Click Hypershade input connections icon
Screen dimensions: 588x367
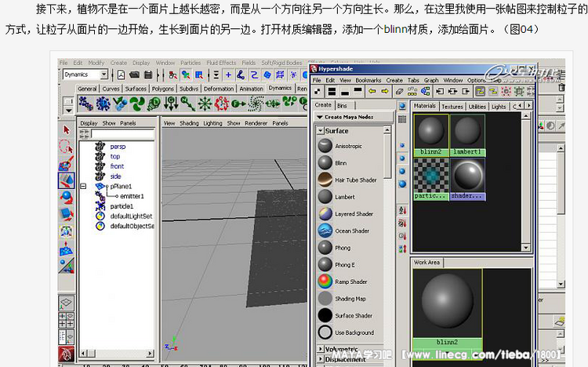(440, 91)
